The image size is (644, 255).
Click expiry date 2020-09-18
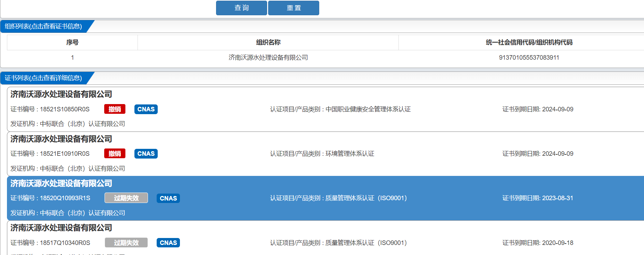558,243
